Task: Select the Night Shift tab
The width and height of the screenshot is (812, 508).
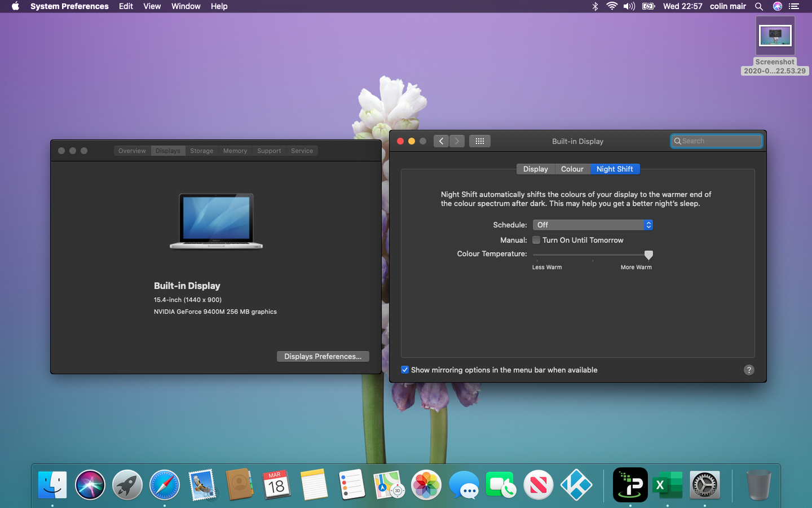Action: pyautogui.click(x=615, y=169)
